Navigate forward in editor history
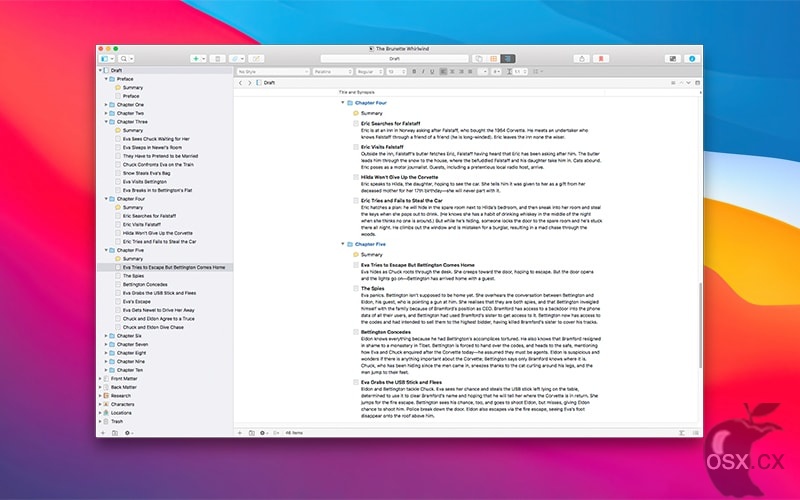 pyautogui.click(x=249, y=83)
